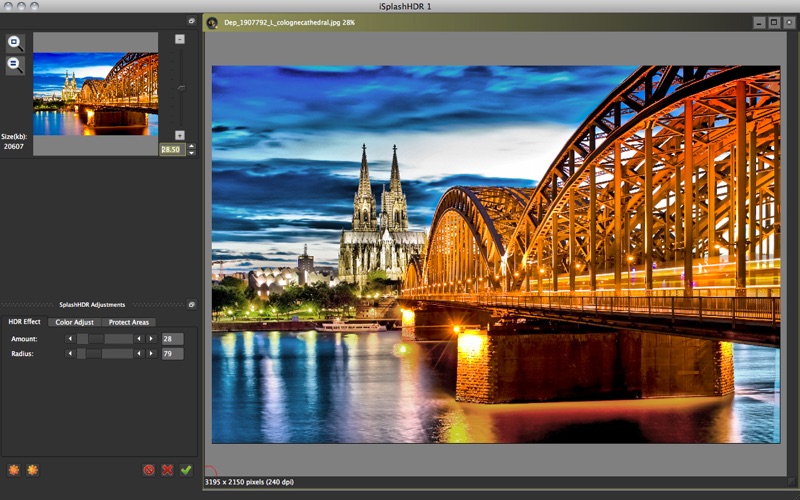The height and width of the screenshot is (500, 800).
Task: Increment the zoom percentage with the up stepper
Action: (191, 146)
